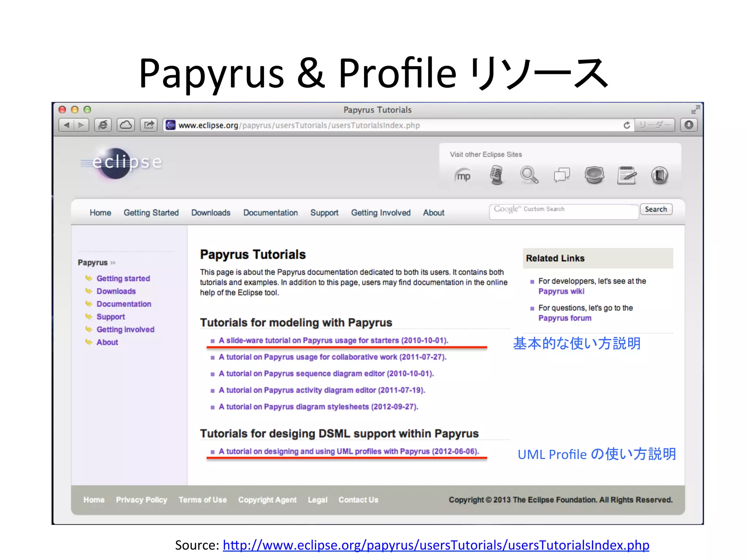Click Copyright Agent in the footer
Viewport: 747px width, 560px height.
click(267, 500)
